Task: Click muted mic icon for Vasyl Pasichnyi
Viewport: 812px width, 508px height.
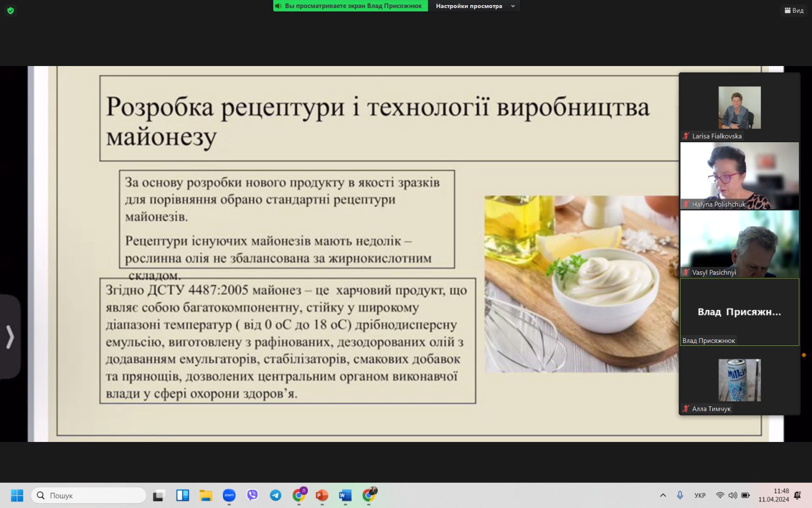Action: point(686,272)
